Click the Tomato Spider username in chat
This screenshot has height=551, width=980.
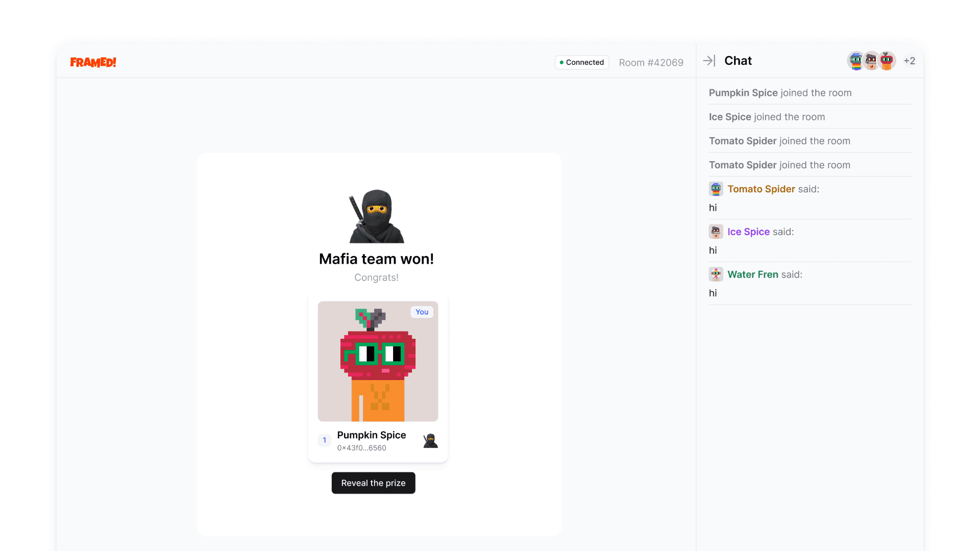pyautogui.click(x=761, y=189)
